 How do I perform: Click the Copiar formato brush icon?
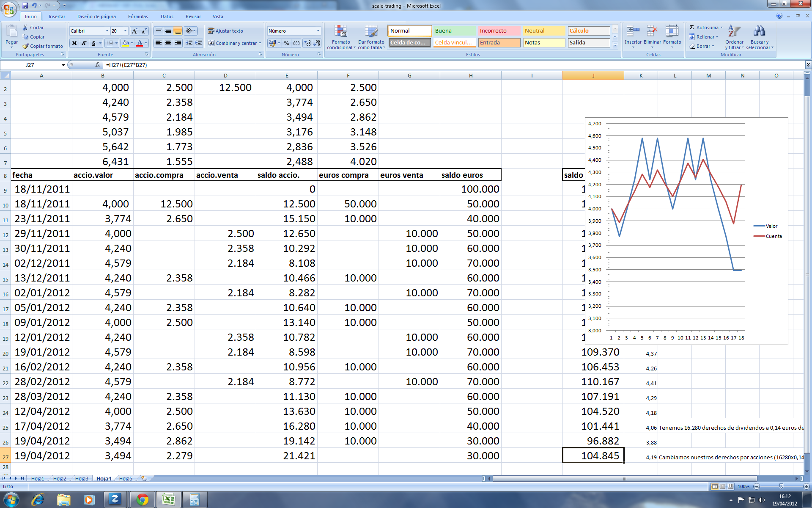[x=26, y=46]
